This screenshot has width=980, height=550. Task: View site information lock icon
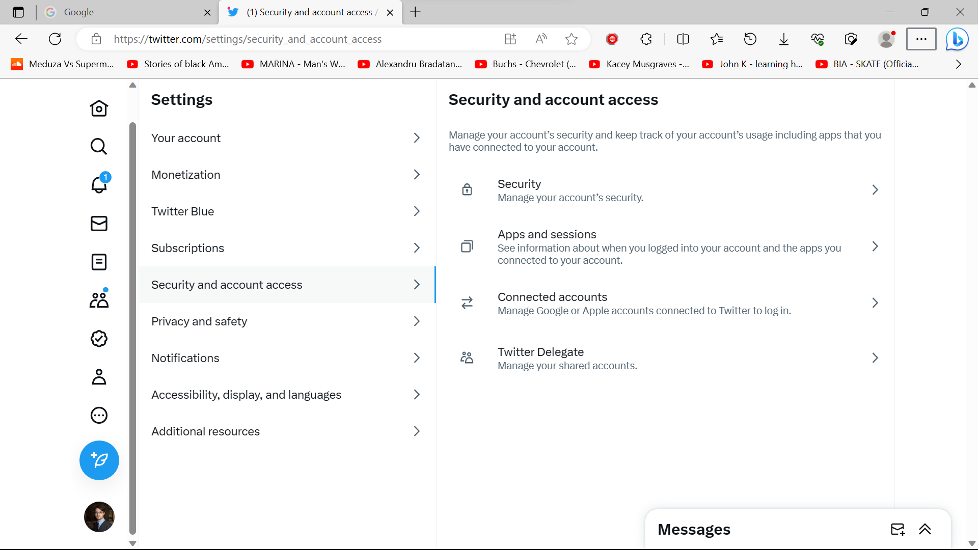click(x=96, y=39)
